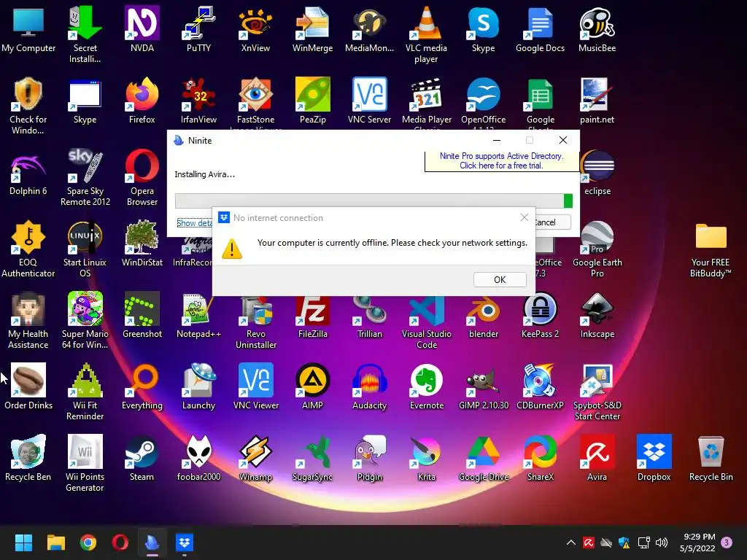Screen dimensions: 747x560
Task: Switch to Ninite taskbar button
Action: [152, 542]
